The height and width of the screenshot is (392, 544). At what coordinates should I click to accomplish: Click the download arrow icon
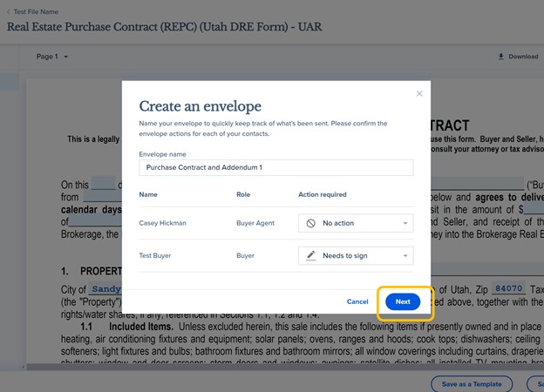[x=501, y=57]
